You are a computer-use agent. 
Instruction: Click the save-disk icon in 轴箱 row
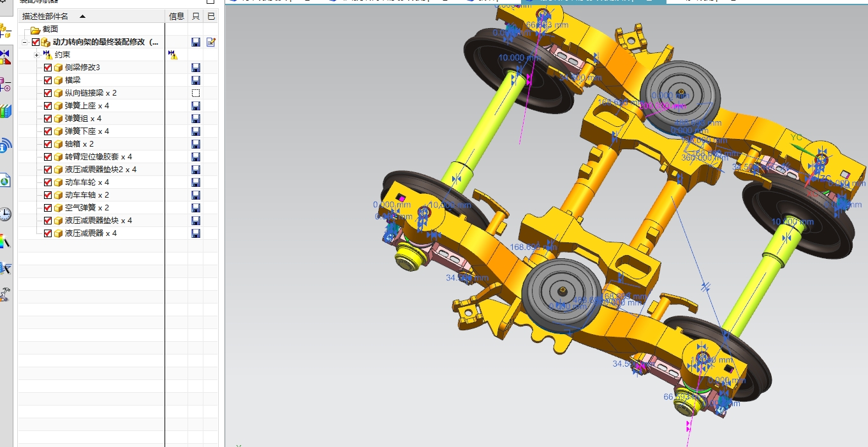196,144
